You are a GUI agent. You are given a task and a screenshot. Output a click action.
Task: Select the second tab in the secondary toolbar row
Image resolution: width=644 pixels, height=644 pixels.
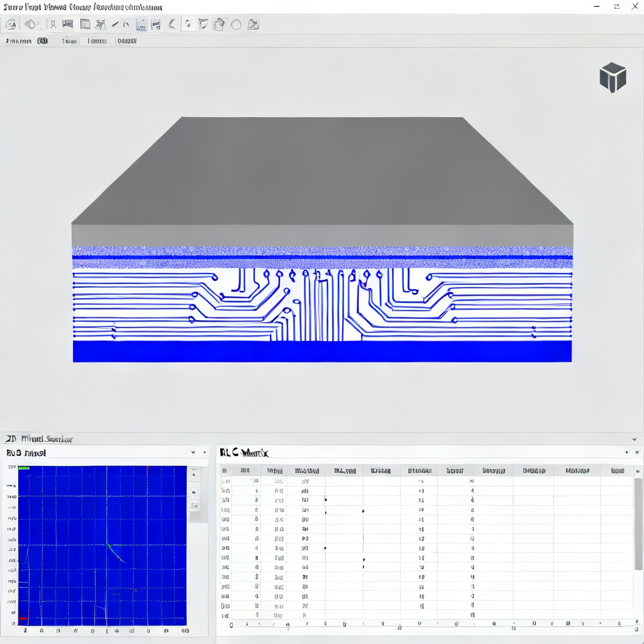coord(69,41)
